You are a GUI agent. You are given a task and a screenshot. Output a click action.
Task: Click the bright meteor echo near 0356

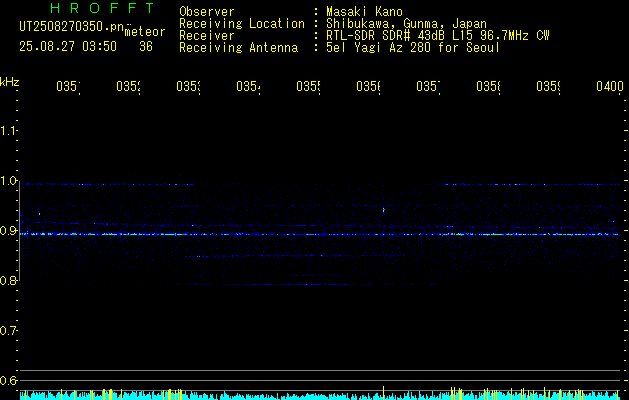pos(383,210)
